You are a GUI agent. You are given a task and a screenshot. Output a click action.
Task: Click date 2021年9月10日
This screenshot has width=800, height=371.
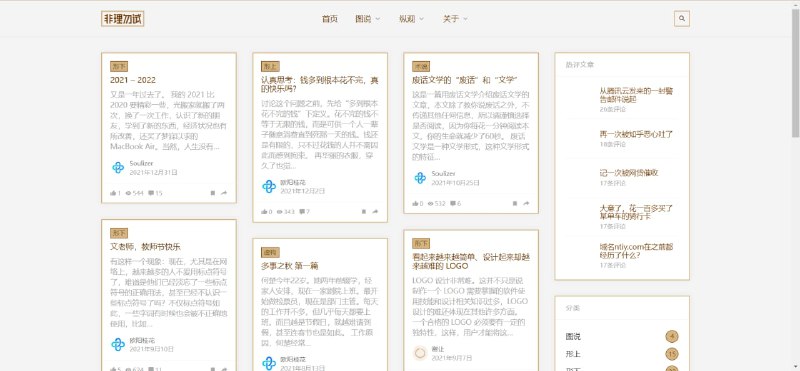click(x=152, y=350)
